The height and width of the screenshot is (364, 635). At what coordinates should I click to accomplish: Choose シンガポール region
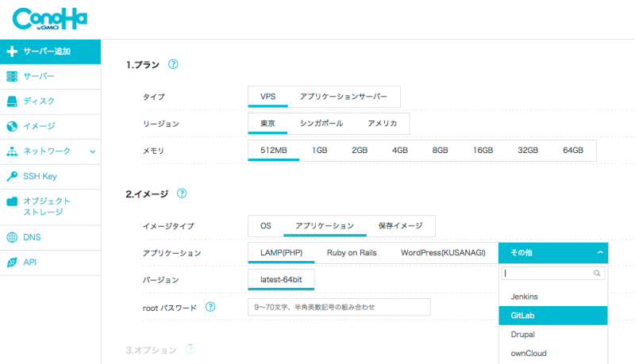click(x=321, y=124)
